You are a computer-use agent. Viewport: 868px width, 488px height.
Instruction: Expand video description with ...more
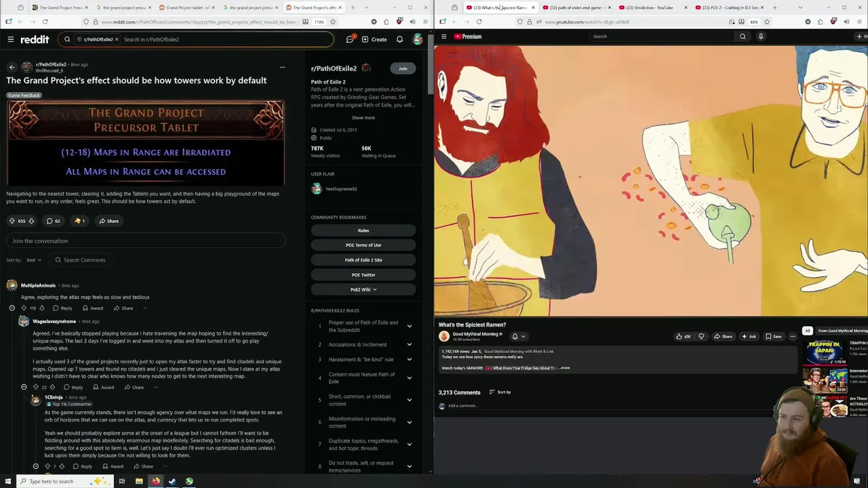[564, 368]
